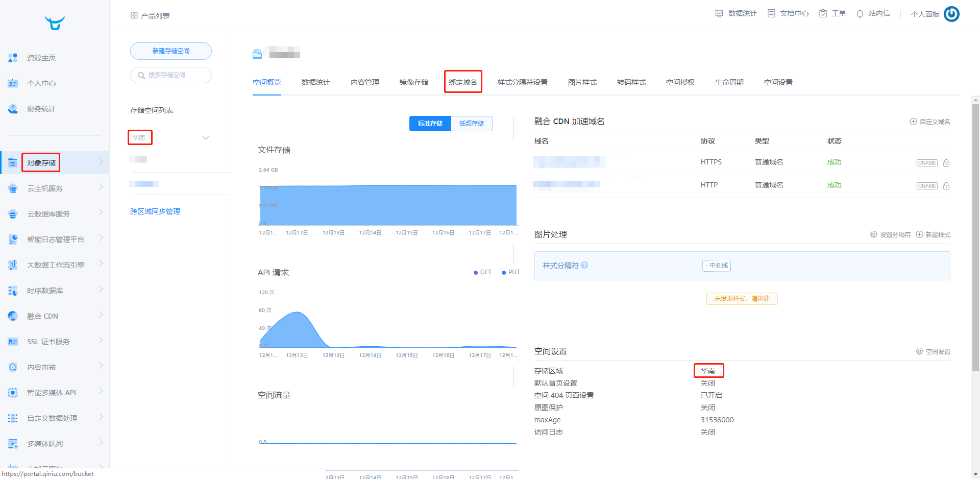This screenshot has width=980, height=479.
Task: Switch to the 绑定域名 tab
Action: click(x=463, y=82)
